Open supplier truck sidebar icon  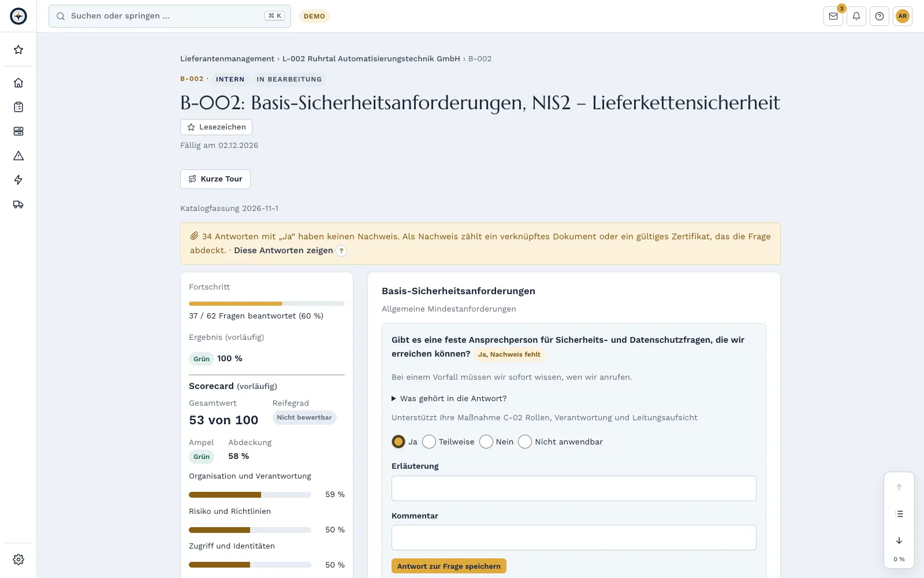point(18,204)
